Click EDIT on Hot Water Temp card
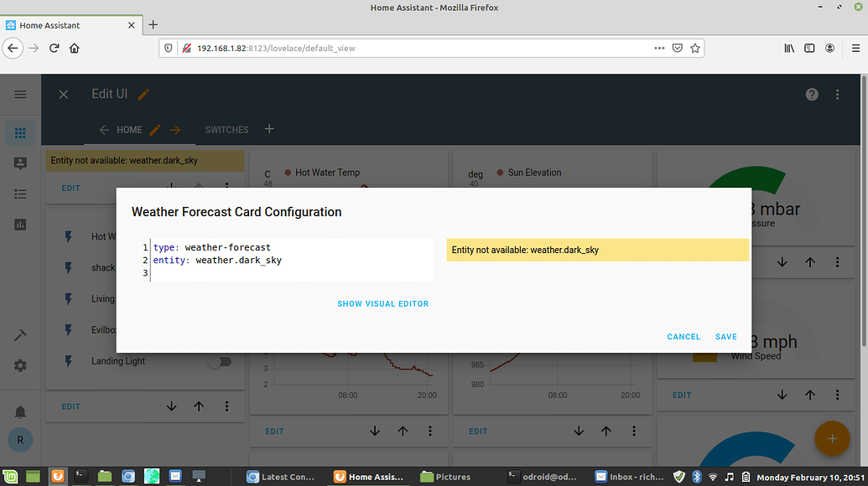The width and height of the screenshot is (868, 486). click(x=274, y=432)
